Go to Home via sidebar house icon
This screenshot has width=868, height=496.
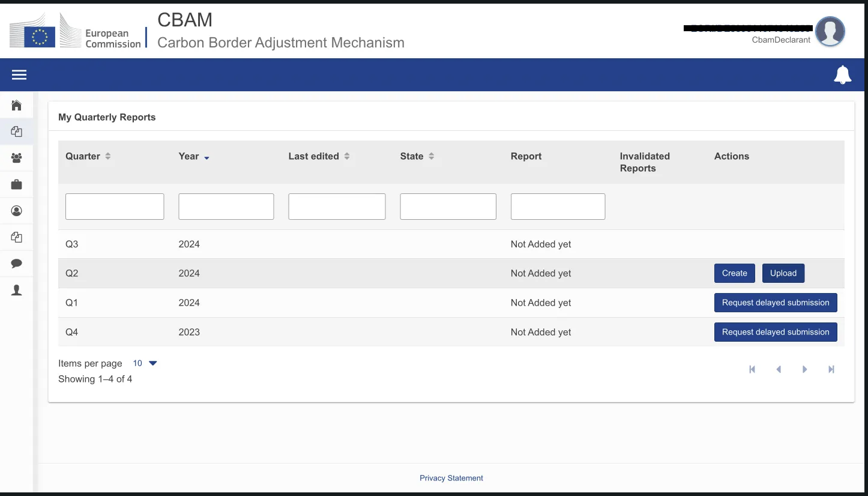tap(17, 106)
